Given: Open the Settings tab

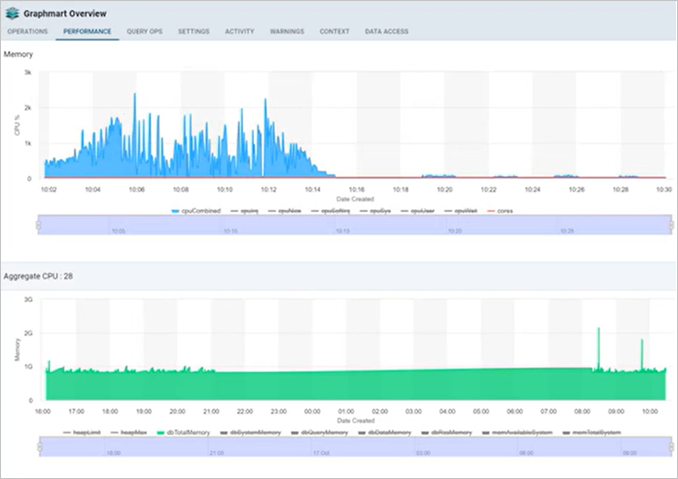Looking at the screenshot, I should 193,32.
